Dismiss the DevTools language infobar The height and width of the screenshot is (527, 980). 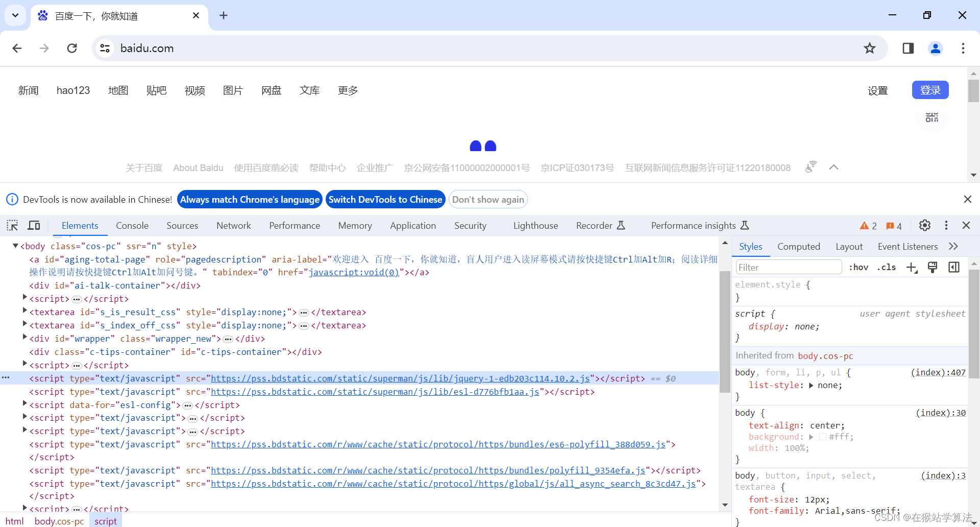coord(968,199)
